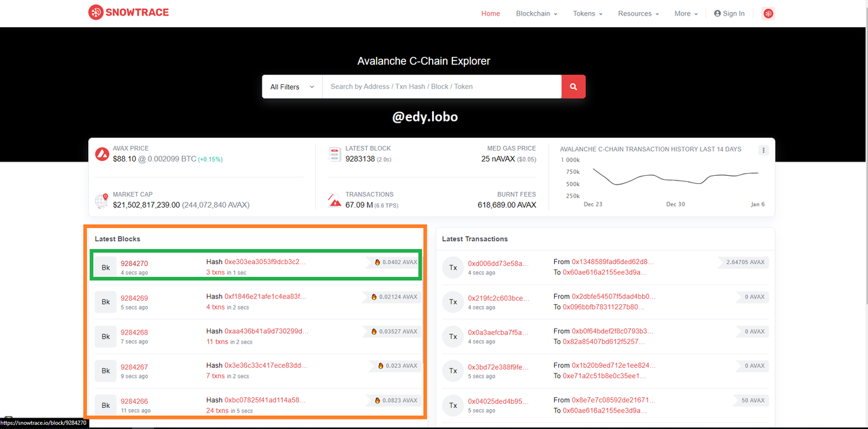Open sender address 0x8e7e7c08592de21671
868x429 pixels.
[614, 400]
